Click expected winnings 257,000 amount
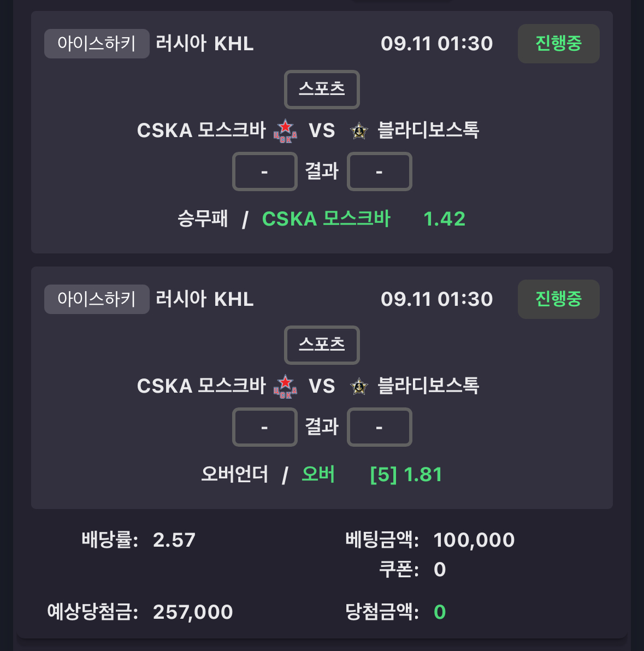Viewport: 644px width, 651px height. pyautogui.click(x=193, y=612)
